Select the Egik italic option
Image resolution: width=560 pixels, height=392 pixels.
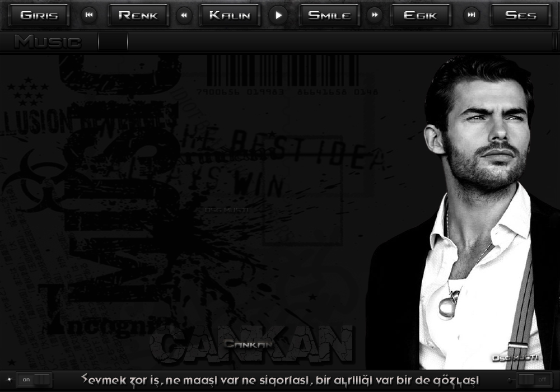point(420,15)
